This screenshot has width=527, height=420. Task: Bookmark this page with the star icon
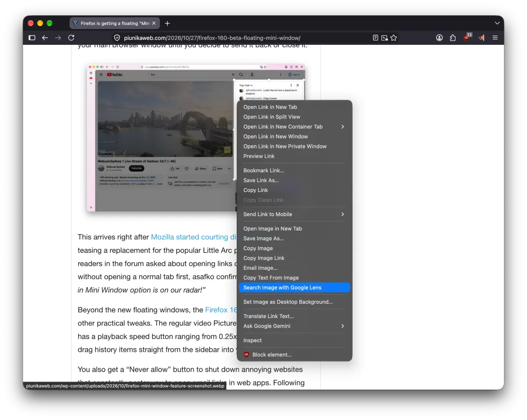(x=393, y=38)
